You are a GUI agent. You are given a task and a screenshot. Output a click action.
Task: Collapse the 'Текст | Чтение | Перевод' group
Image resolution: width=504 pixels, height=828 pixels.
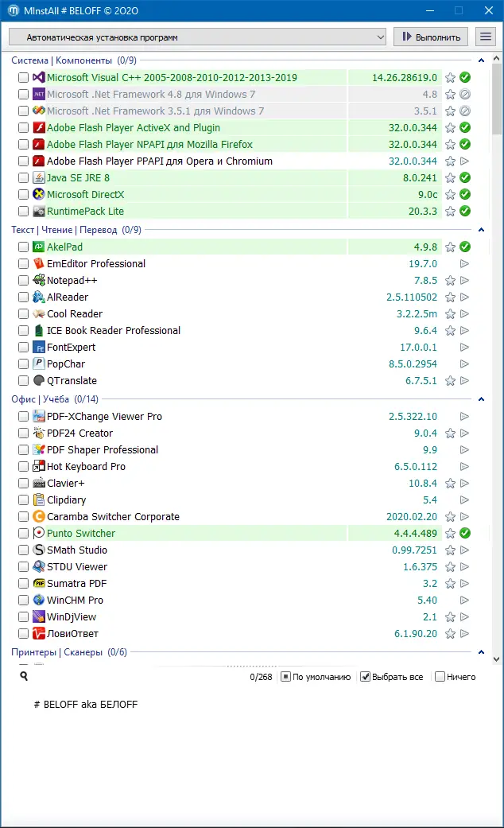(481, 230)
